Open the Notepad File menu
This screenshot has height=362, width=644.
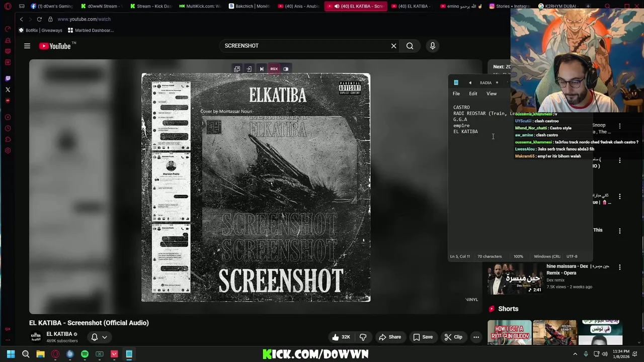(456, 94)
